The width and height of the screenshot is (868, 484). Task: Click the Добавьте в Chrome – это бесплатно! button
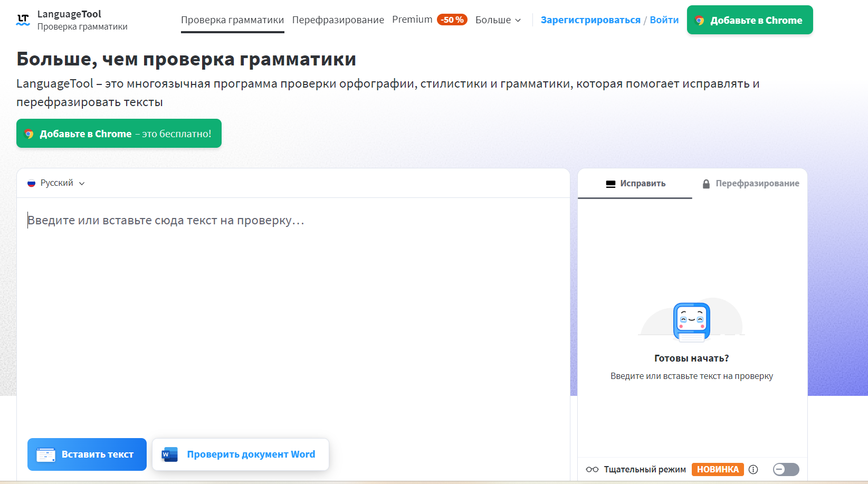coord(119,134)
